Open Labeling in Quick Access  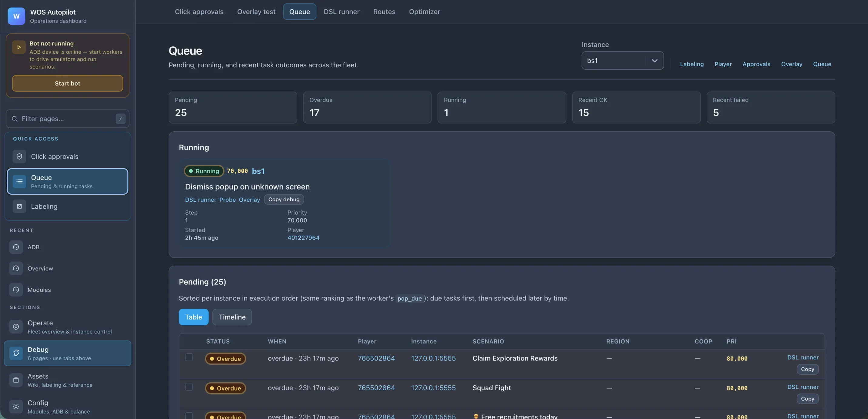point(67,206)
